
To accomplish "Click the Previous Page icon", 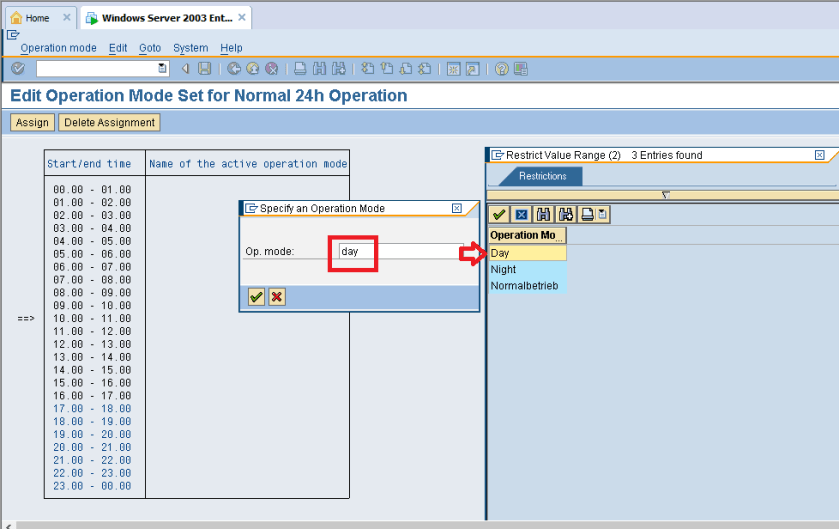I will coord(387,68).
